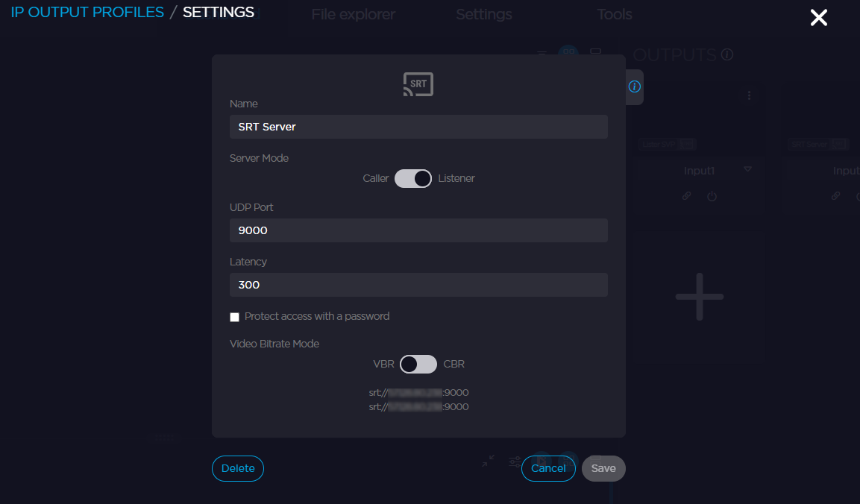860x504 pixels.
Task: Select the Listener mode label
Action: [456, 178]
